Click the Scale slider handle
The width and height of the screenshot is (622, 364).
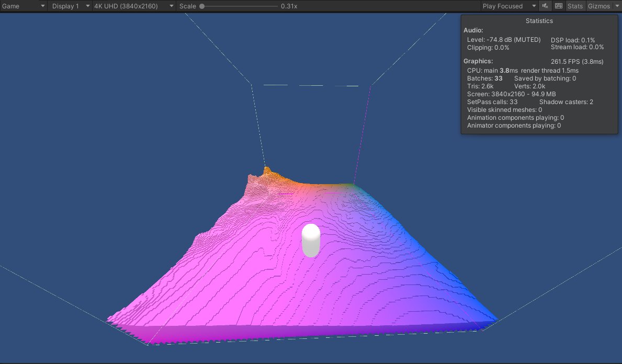point(202,6)
